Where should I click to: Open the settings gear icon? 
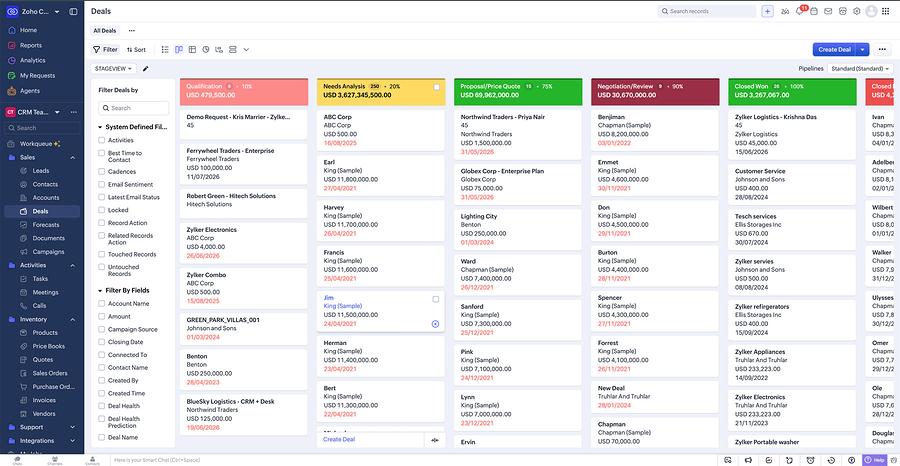pos(856,11)
